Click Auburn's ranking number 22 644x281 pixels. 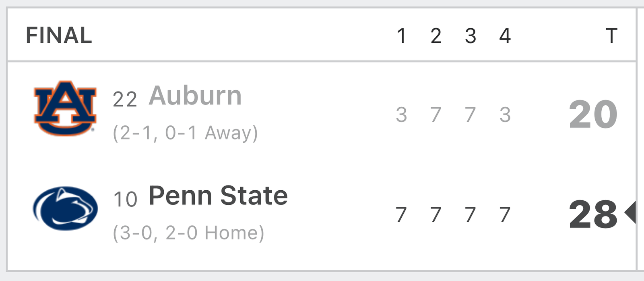125,100
